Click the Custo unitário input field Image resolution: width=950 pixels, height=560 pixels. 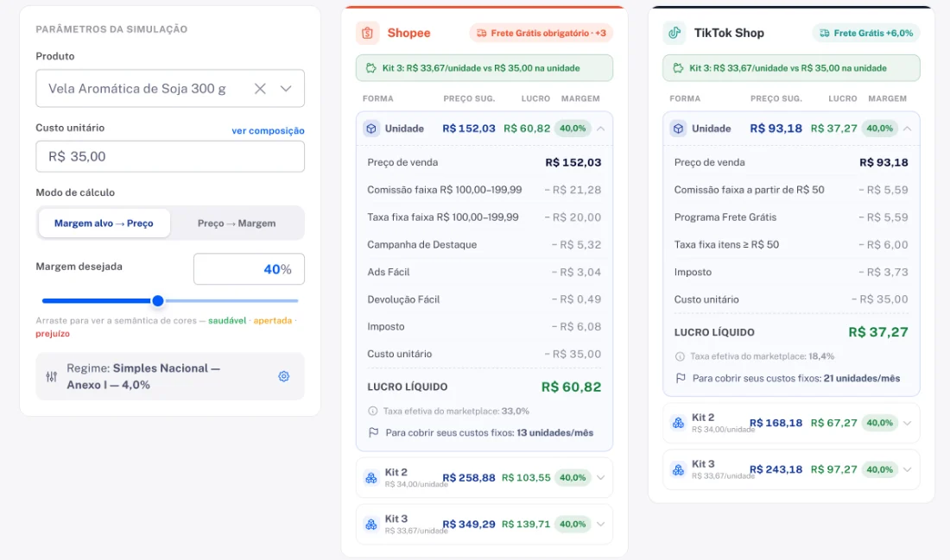coord(169,157)
